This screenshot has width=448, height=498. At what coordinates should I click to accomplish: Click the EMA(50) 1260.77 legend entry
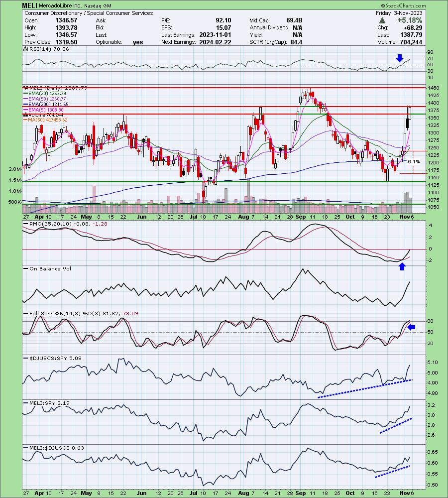pos(44,99)
